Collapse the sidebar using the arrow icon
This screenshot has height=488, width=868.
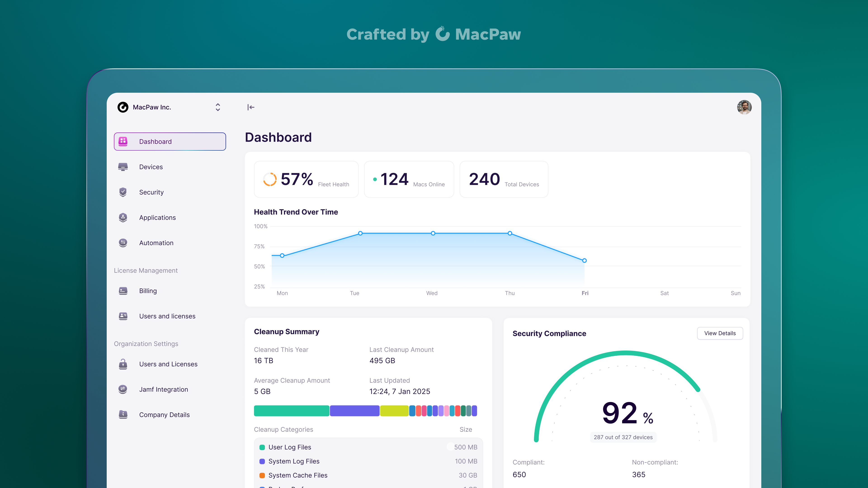(251, 107)
